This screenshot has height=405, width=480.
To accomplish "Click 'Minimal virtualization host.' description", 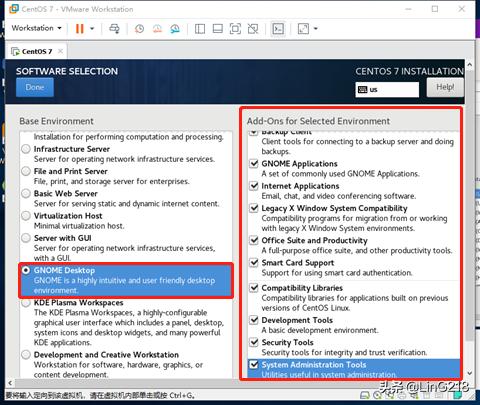I will pos(79,226).
